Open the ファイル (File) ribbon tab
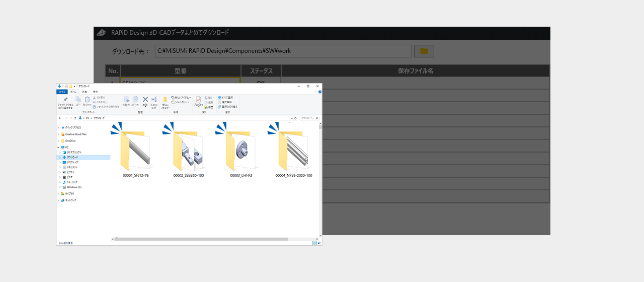The width and height of the screenshot is (644, 282). pyautogui.click(x=62, y=92)
